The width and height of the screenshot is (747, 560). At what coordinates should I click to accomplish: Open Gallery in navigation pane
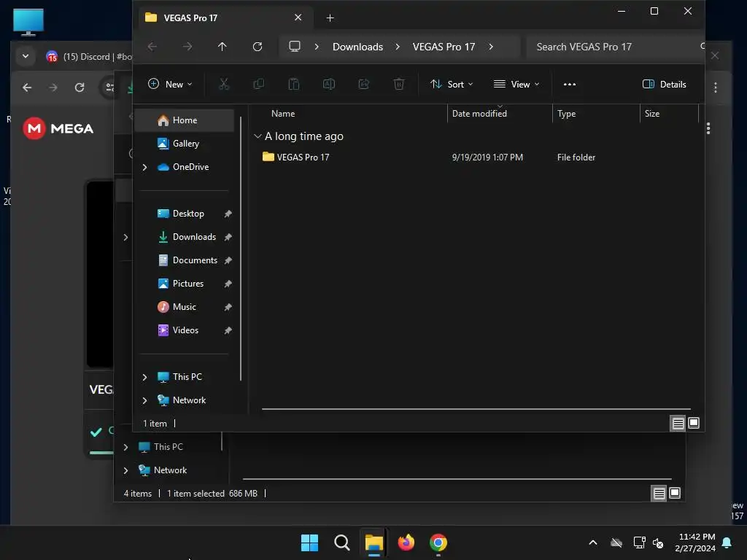(x=185, y=144)
